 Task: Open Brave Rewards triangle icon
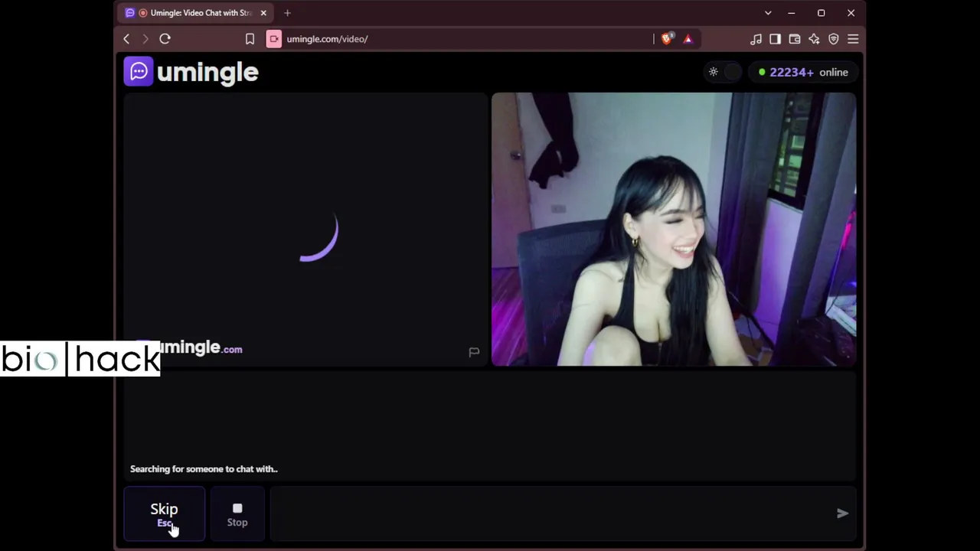pos(688,39)
